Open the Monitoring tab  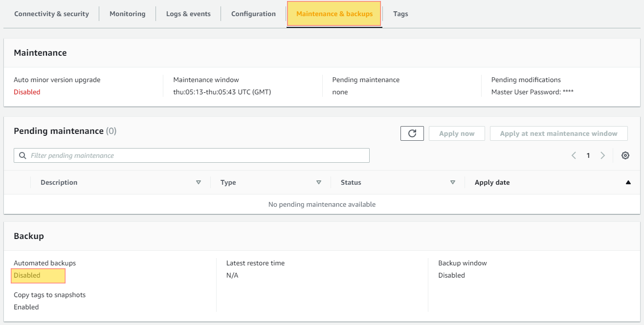pos(127,14)
